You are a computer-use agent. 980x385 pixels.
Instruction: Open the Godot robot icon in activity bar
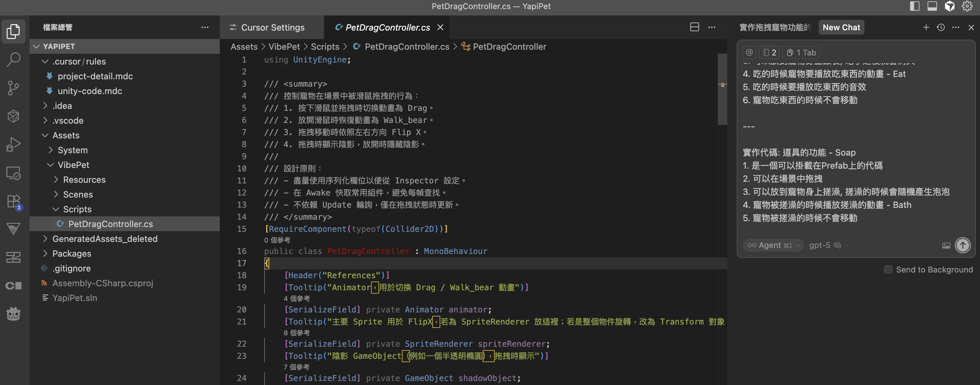click(14, 314)
